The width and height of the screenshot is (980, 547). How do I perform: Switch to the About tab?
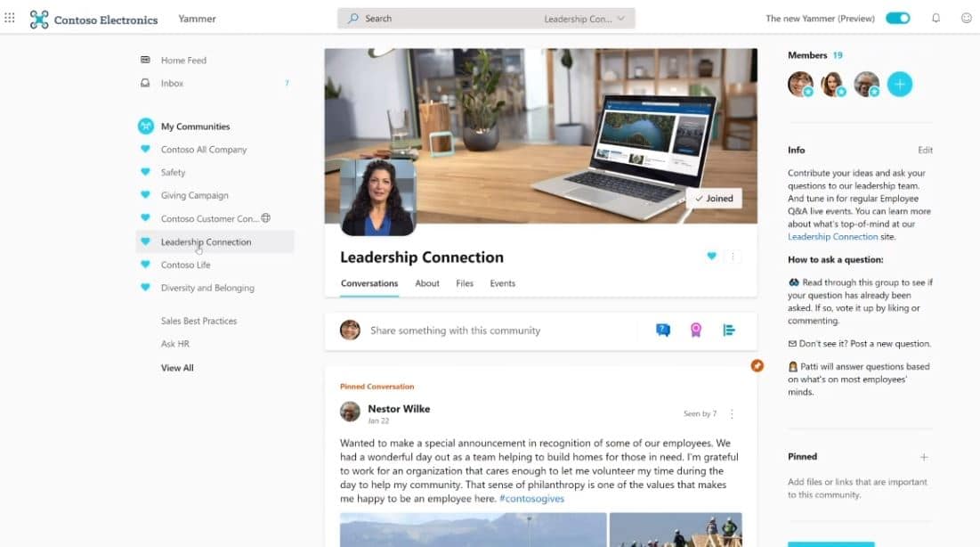[427, 283]
